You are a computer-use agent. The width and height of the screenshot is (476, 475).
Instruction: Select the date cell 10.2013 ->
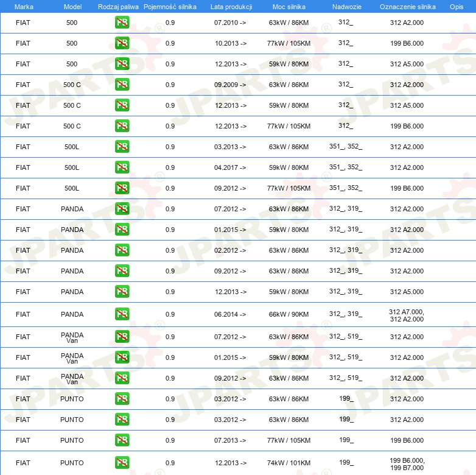tap(231, 43)
